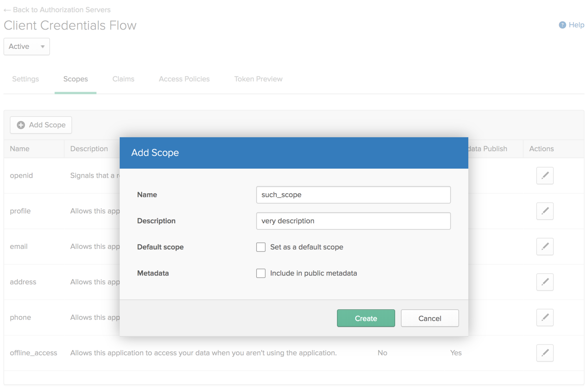Image resolution: width=588 pixels, height=388 pixels.
Task: Click the edit pencil for email scope
Action: click(544, 246)
